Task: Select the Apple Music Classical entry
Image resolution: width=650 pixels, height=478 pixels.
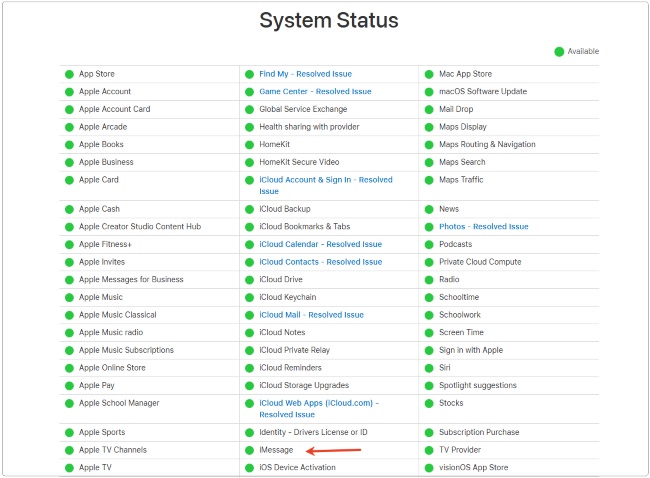Action: (118, 315)
